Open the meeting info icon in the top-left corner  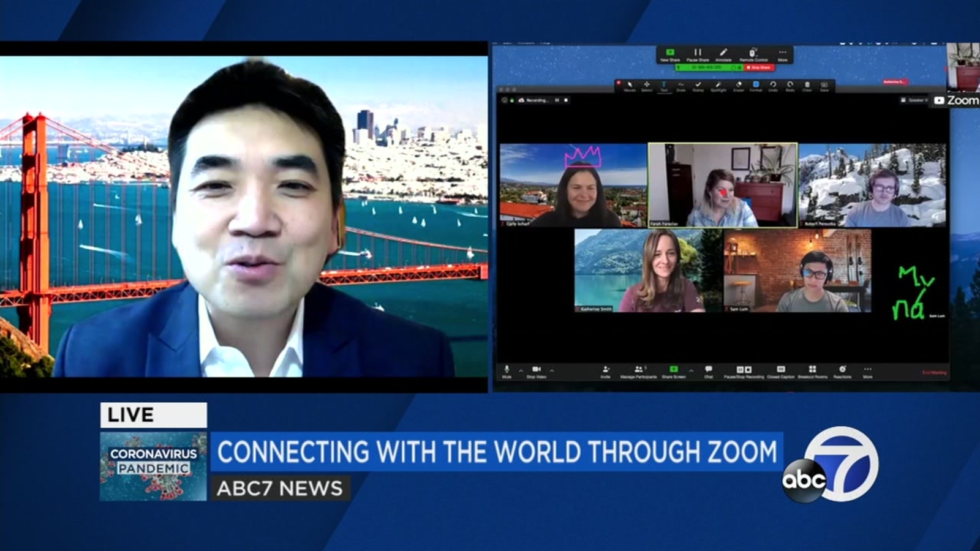505,100
